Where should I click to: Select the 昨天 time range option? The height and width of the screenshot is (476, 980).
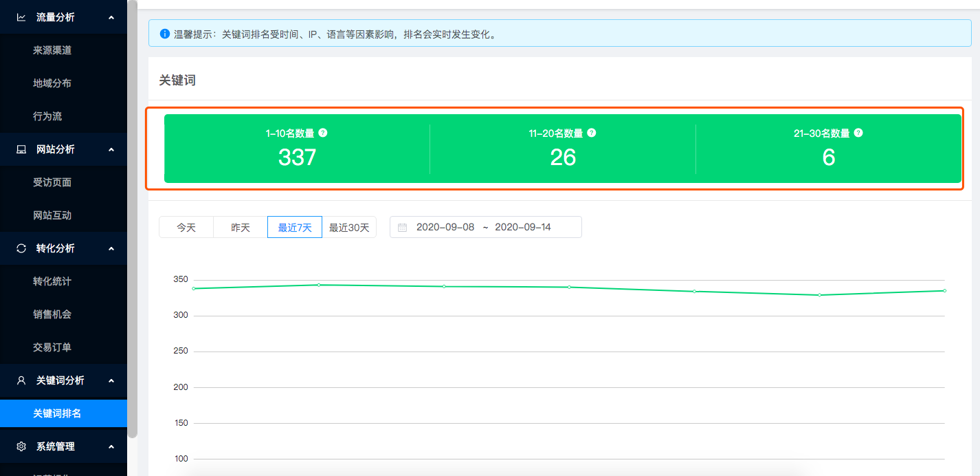241,227
